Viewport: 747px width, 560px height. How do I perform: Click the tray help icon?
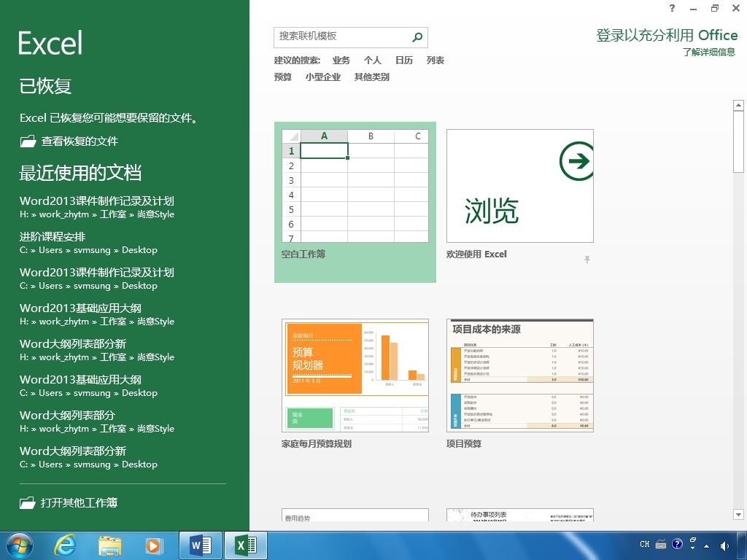tap(677, 544)
